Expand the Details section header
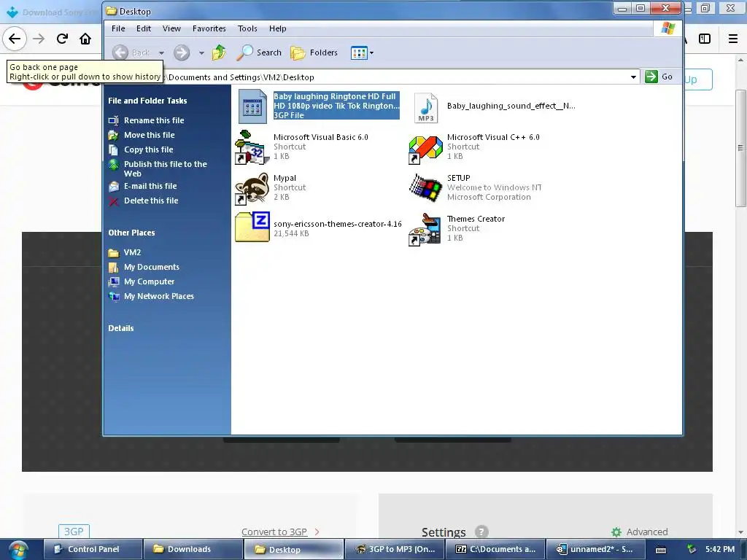The height and width of the screenshot is (560, 747). pos(121,328)
